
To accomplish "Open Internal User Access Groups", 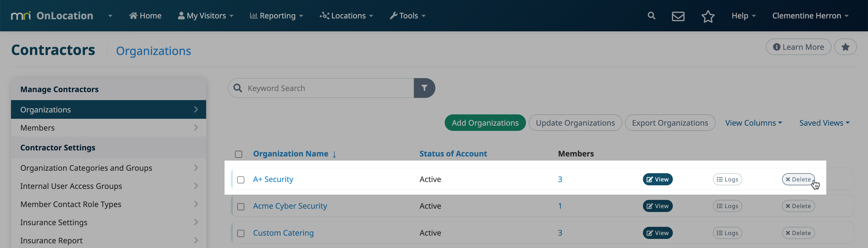I will pos(108,186).
